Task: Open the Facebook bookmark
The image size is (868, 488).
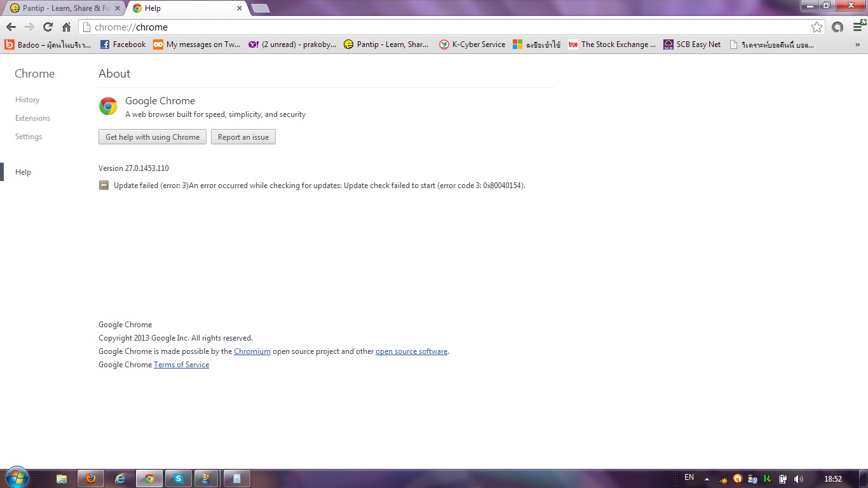Action: (x=123, y=44)
